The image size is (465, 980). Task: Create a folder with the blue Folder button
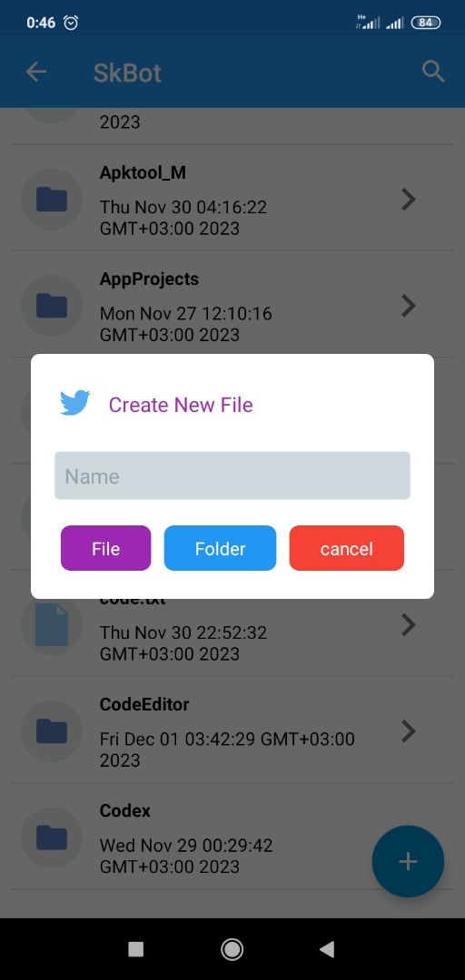pos(220,548)
